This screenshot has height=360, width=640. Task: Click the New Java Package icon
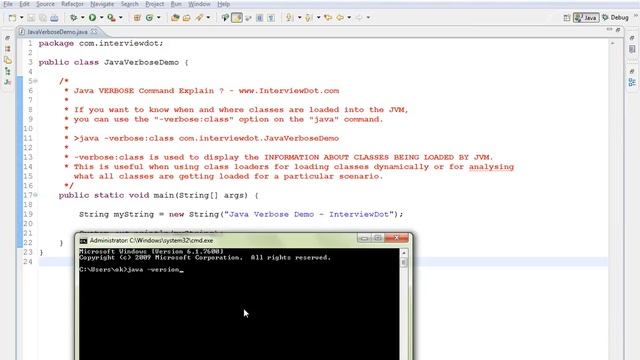(x=137, y=18)
